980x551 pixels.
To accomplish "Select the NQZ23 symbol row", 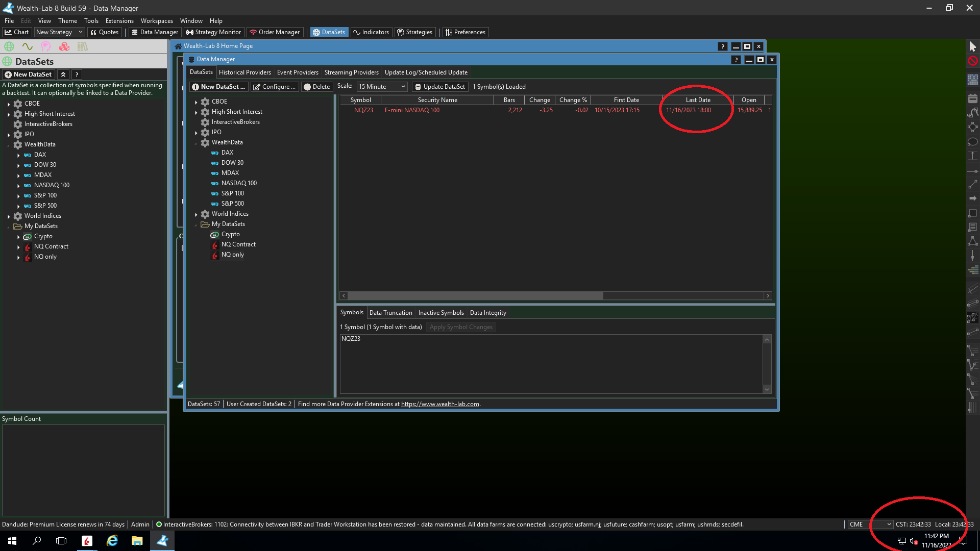I will 555,110.
